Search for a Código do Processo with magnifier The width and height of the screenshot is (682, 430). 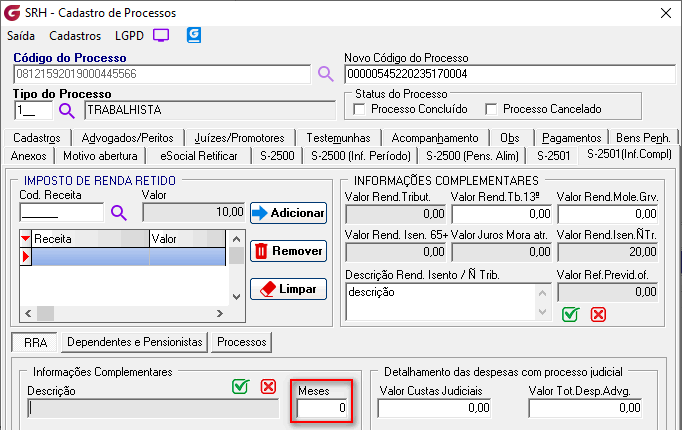click(x=325, y=74)
